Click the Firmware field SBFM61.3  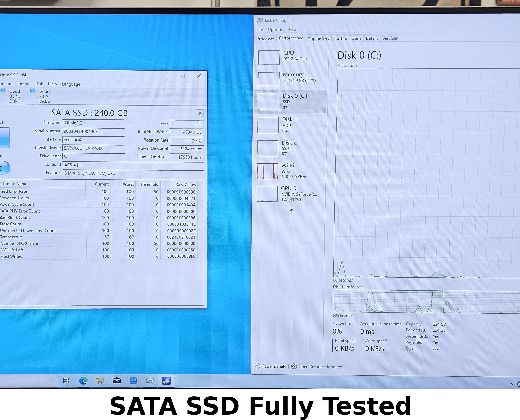[x=93, y=123]
